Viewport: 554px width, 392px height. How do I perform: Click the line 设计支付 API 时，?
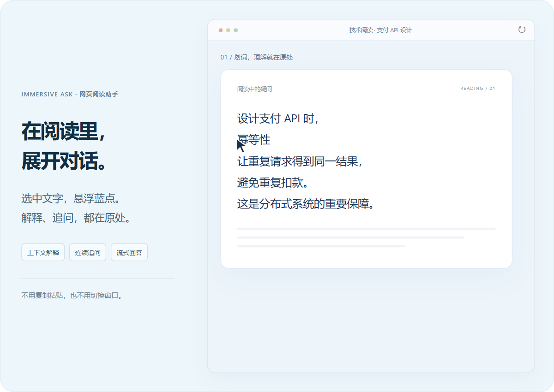(278, 119)
